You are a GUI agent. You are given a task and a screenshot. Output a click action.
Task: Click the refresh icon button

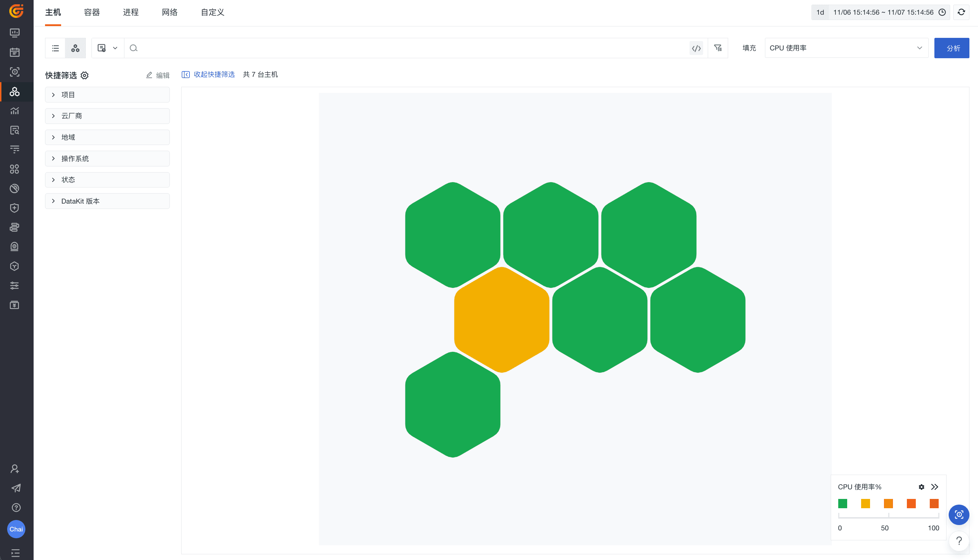click(x=962, y=12)
